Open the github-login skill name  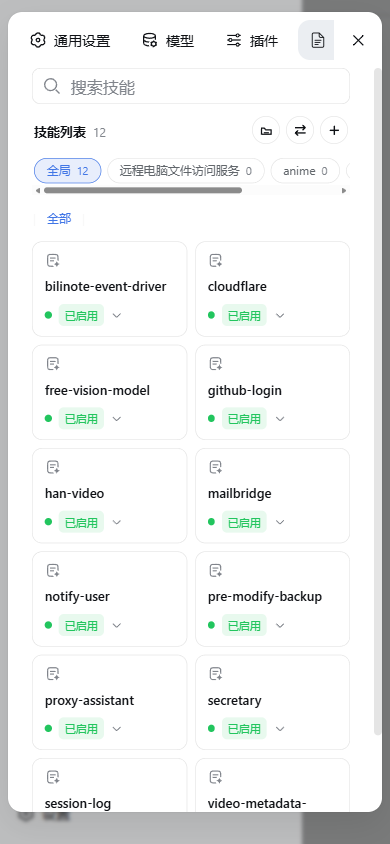click(x=245, y=391)
